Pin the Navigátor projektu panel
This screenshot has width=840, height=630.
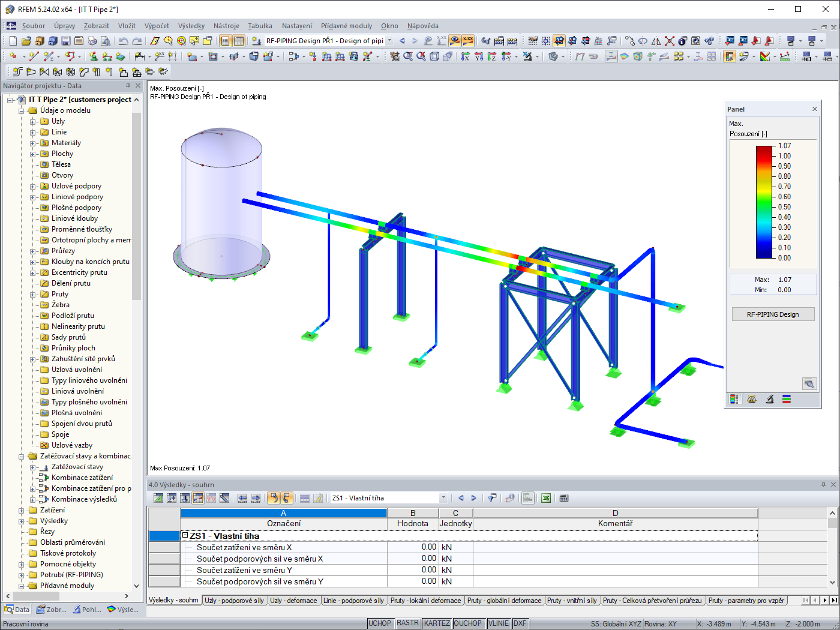(x=128, y=86)
